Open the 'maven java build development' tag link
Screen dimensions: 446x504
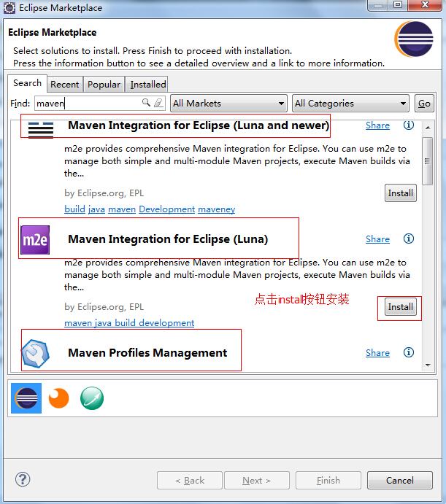pos(129,322)
